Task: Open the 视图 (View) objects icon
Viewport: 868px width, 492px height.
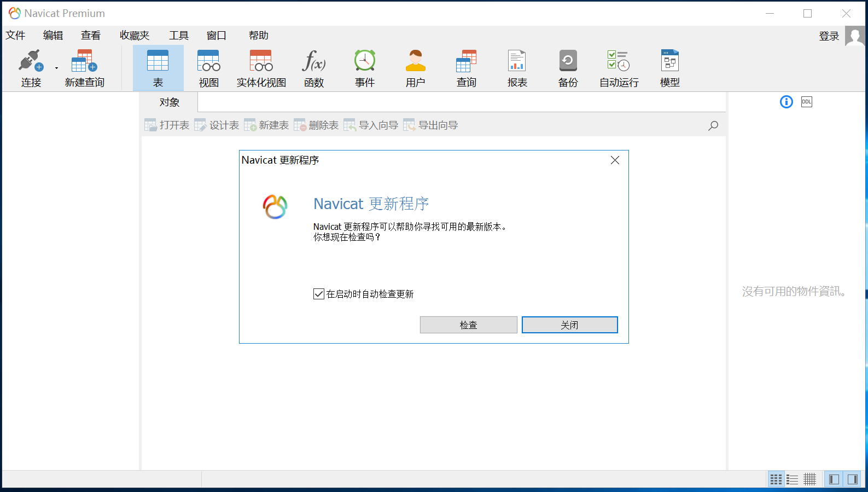Action: point(208,68)
